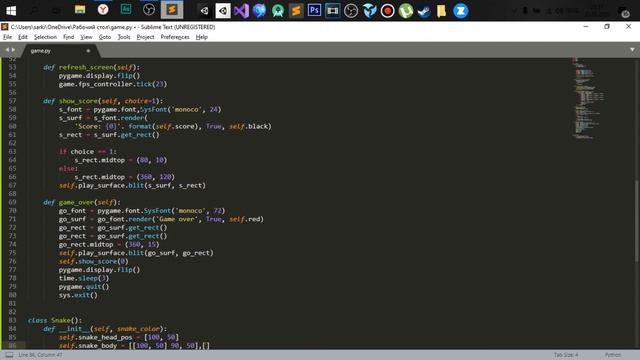Open OBS icon right of filmstrip icon

351,11
